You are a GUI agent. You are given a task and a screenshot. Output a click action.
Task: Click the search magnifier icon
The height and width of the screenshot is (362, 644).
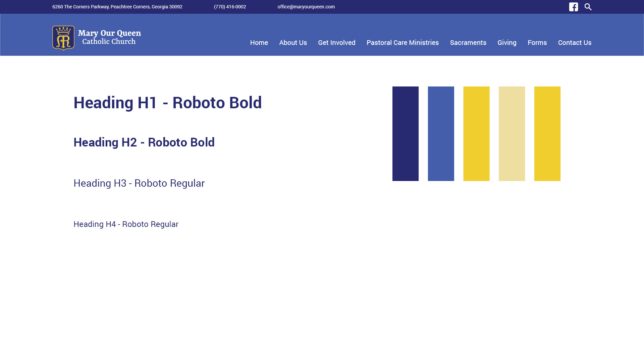(x=588, y=7)
